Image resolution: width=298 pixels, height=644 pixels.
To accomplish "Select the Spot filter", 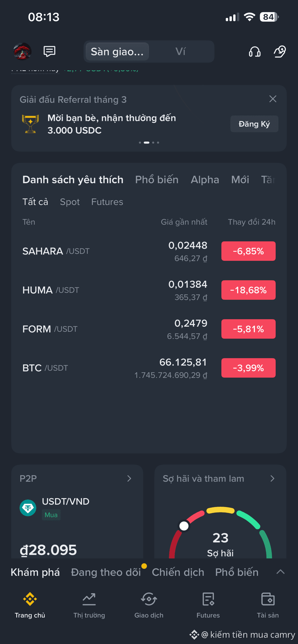I will (x=70, y=202).
